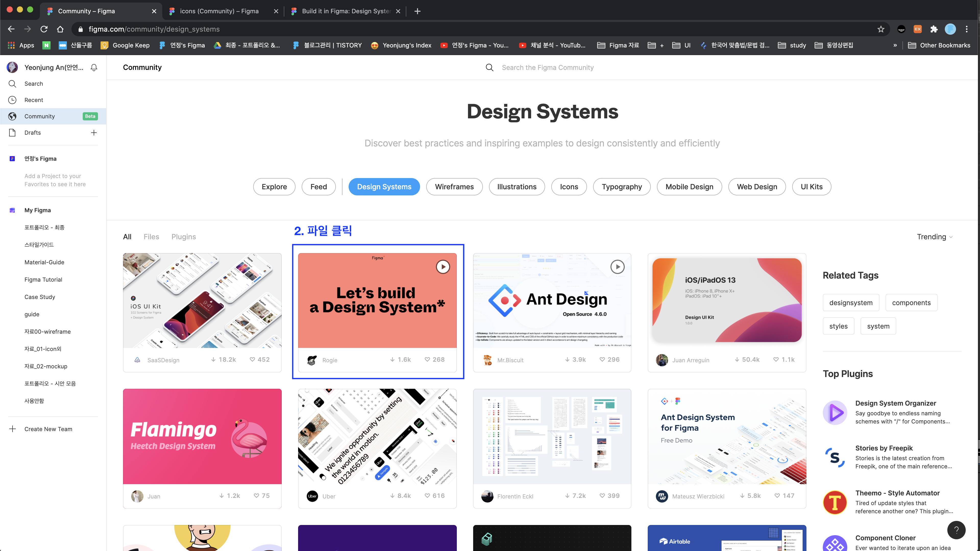Expand the hidden bookmarks chevron
The image size is (980, 551).
coord(895,45)
